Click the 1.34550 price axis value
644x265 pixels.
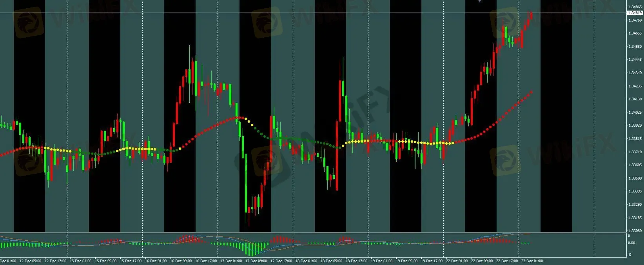(x=635, y=47)
